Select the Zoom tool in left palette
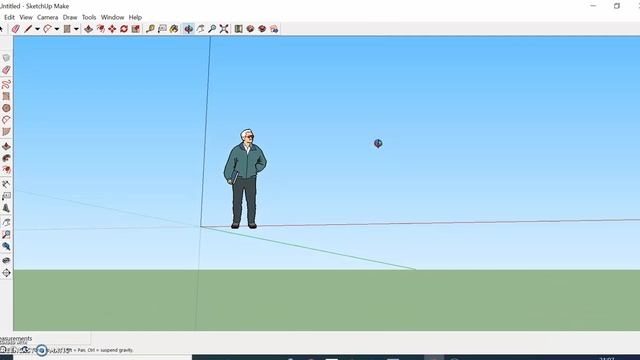The width and height of the screenshot is (640, 360). click(x=6, y=235)
